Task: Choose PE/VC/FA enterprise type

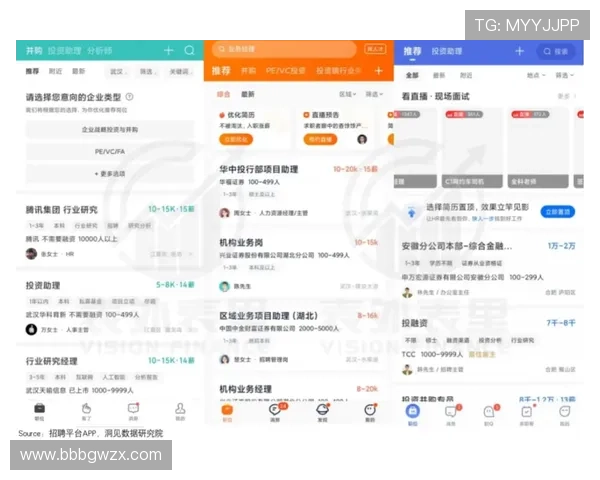Action: [110, 152]
